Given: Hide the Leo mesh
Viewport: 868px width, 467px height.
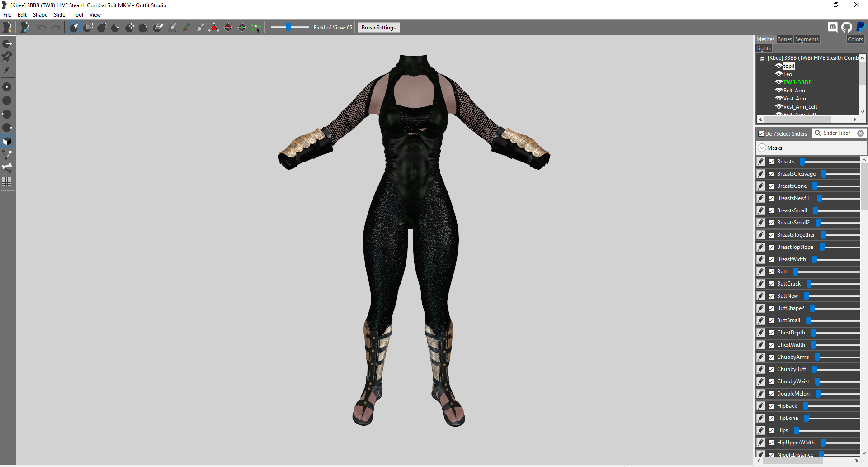Looking at the screenshot, I should click(778, 74).
